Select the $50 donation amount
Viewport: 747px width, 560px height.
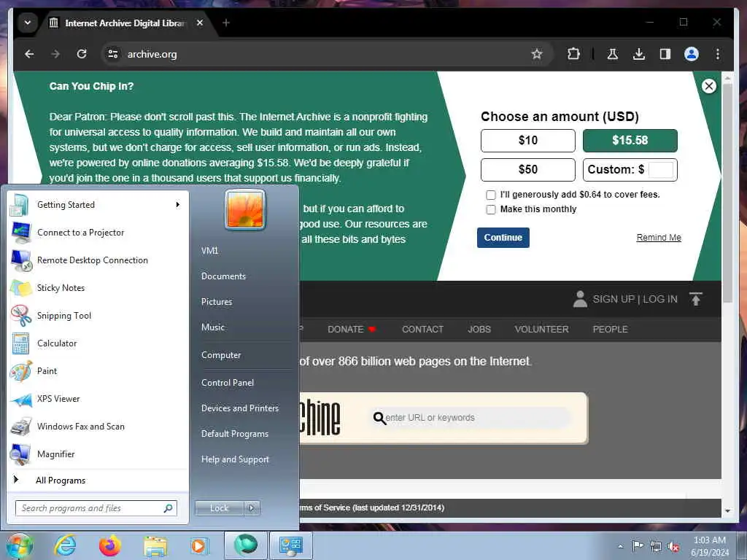[x=528, y=169]
